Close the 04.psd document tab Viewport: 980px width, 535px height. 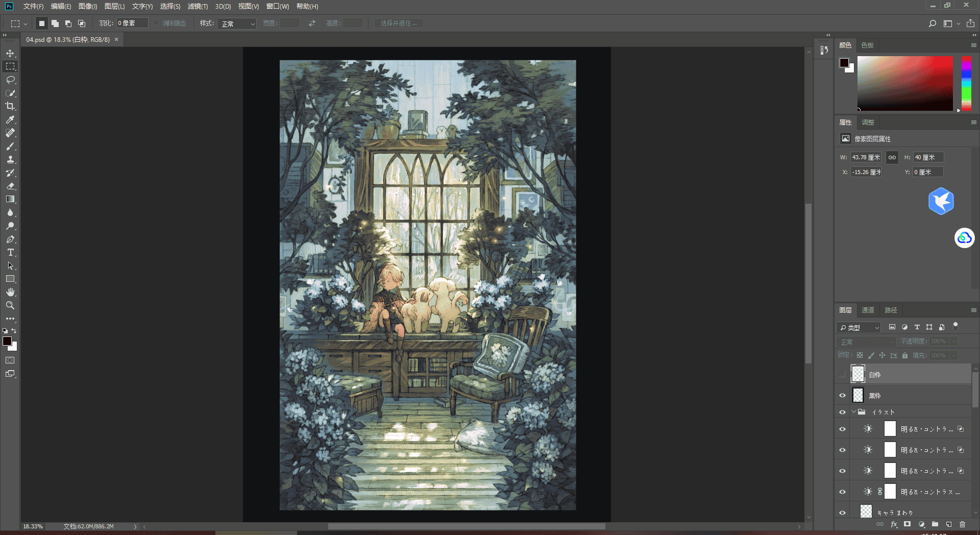click(x=116, y=39)
